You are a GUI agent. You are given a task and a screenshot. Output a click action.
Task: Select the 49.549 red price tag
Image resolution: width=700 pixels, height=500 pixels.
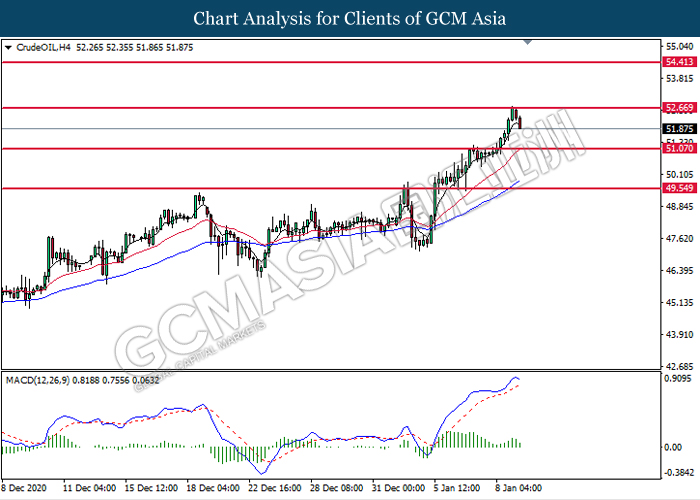(x=679, y=188)
